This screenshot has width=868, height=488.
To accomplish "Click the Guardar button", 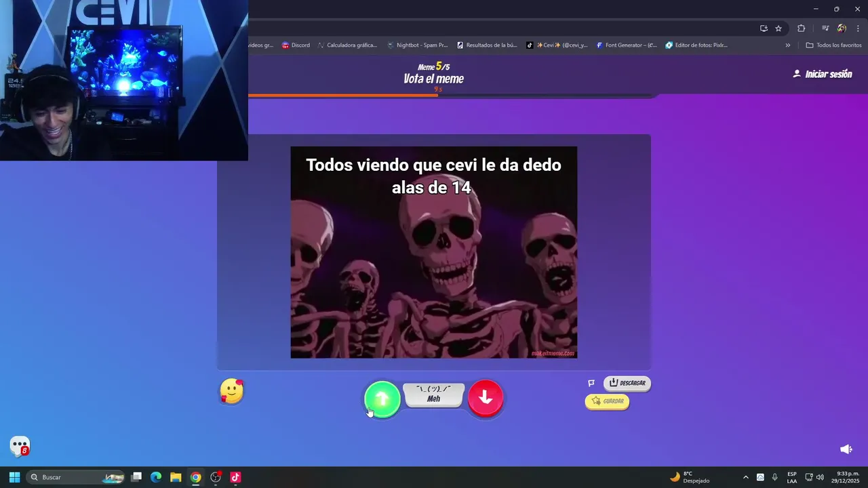I will coord(608,401).
